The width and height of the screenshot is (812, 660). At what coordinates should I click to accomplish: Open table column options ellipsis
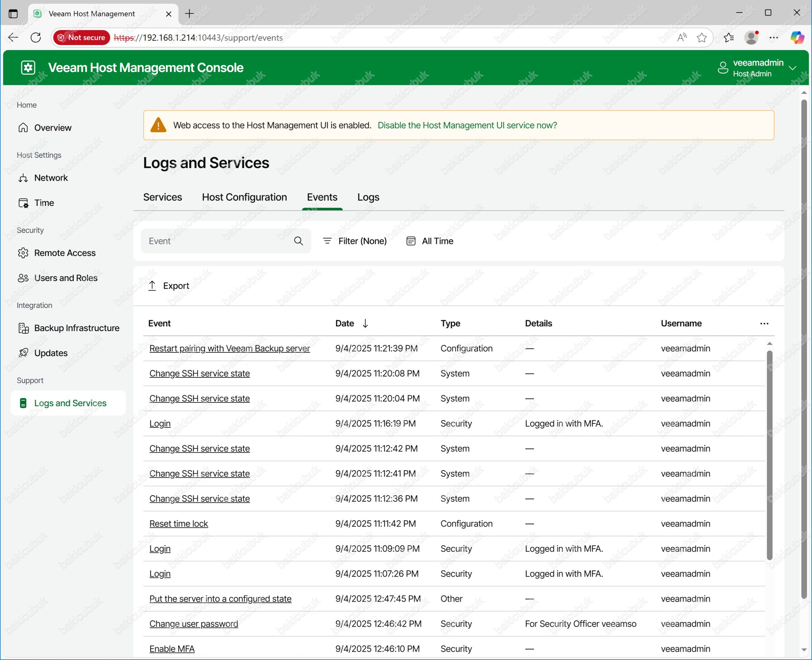pos(764,323)
